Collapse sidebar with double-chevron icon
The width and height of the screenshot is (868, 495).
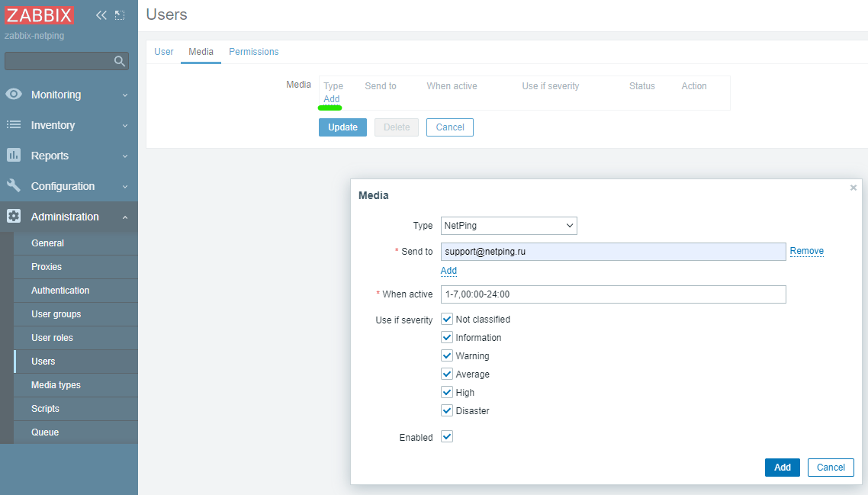(x=101, y=15)
